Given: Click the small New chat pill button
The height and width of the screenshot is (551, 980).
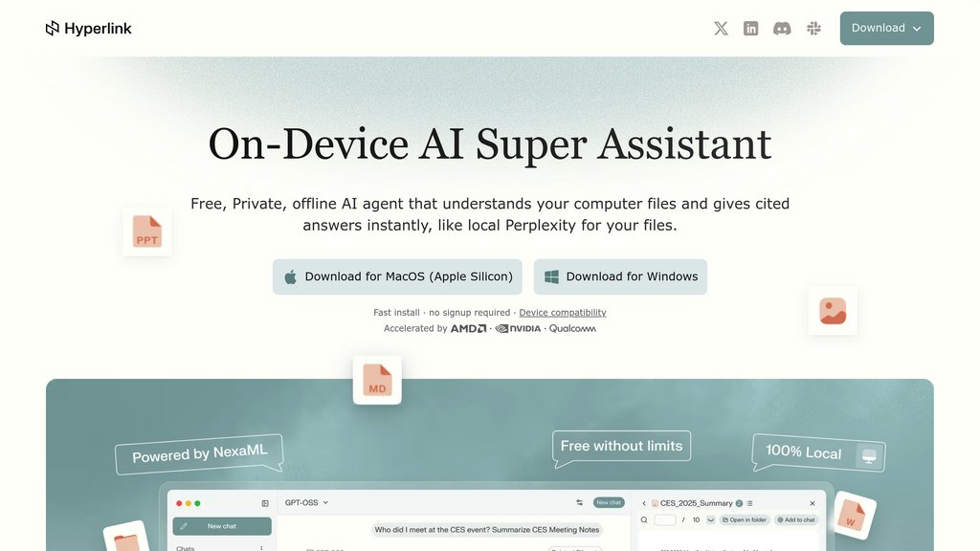Looking at the screenshot, I should (608, 502).
